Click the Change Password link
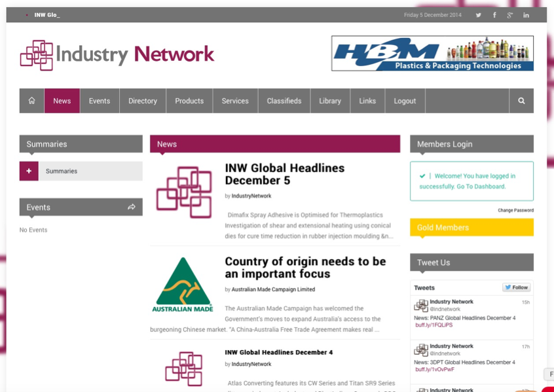Viewport: 554px width, 392px height. point(515,210)
